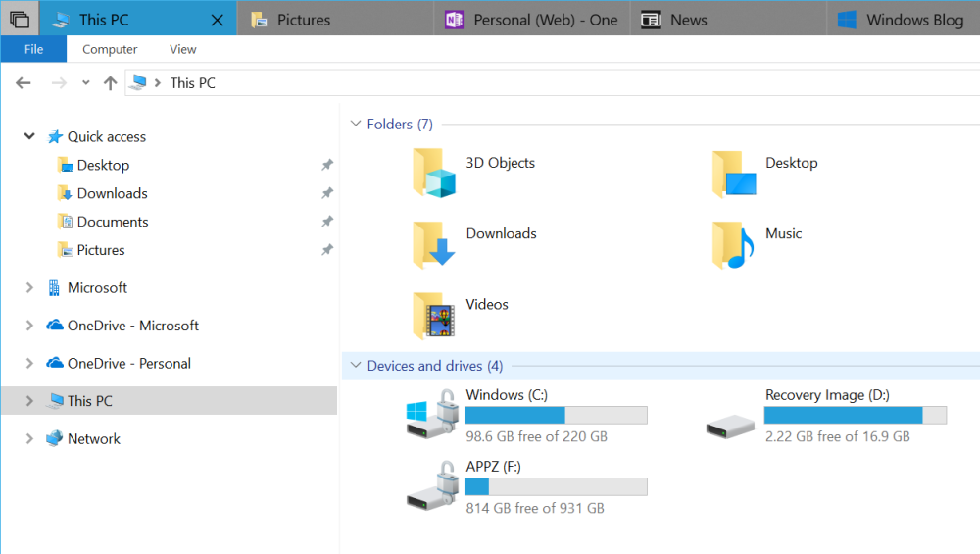980x554 pixels.
Task: Click the Videos folder name
Action: (x=487, y=305)
